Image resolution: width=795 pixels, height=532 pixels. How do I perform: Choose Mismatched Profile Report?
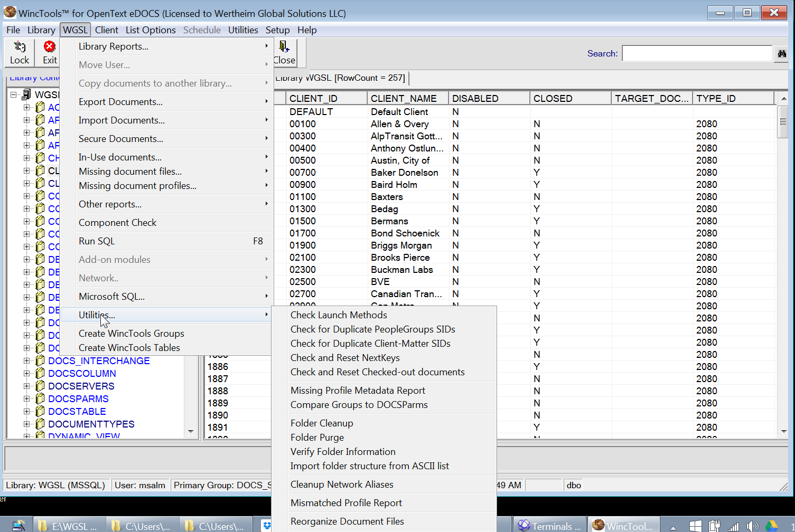point(384,503)
